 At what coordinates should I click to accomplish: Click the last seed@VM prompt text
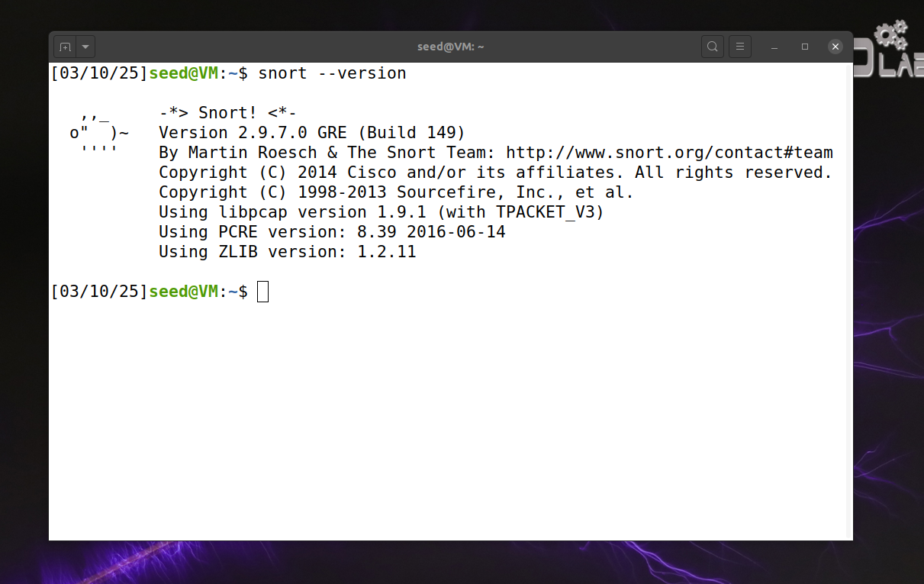[184, 292]
